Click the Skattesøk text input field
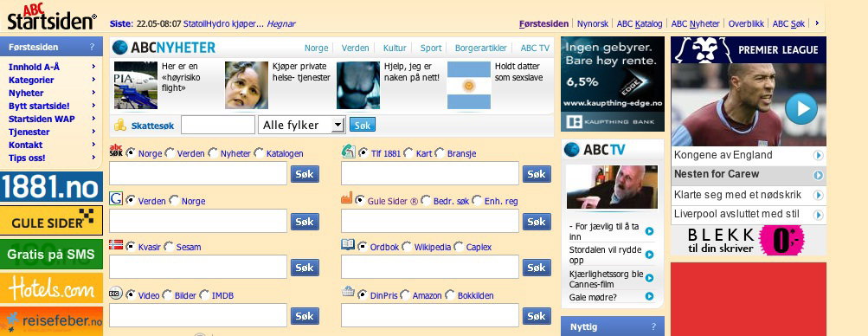868x336 pixels. (x=218, y=125)
